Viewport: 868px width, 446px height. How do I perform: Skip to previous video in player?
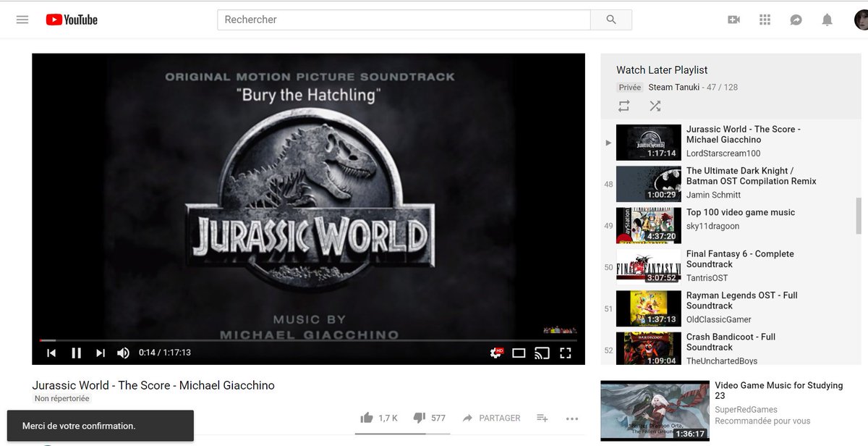[51, 353]
